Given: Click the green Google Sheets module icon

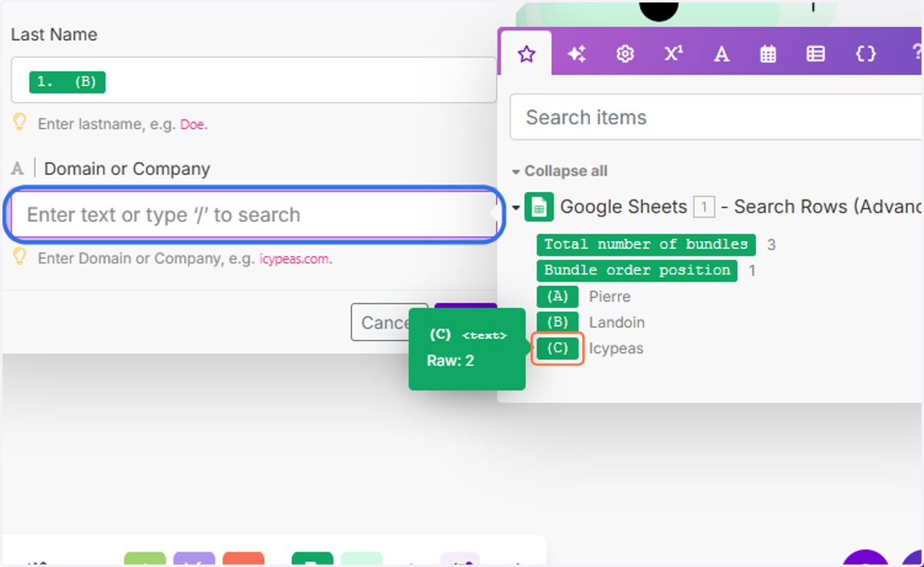Looking at the screenshot, I should pyautogui.click(x=539, y=206).
